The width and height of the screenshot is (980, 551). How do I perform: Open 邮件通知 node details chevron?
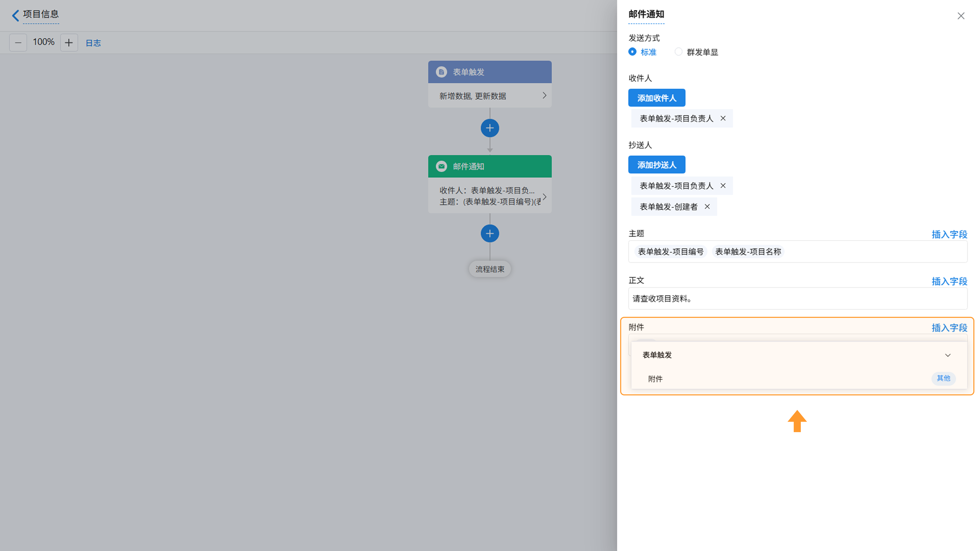point(544,197)
